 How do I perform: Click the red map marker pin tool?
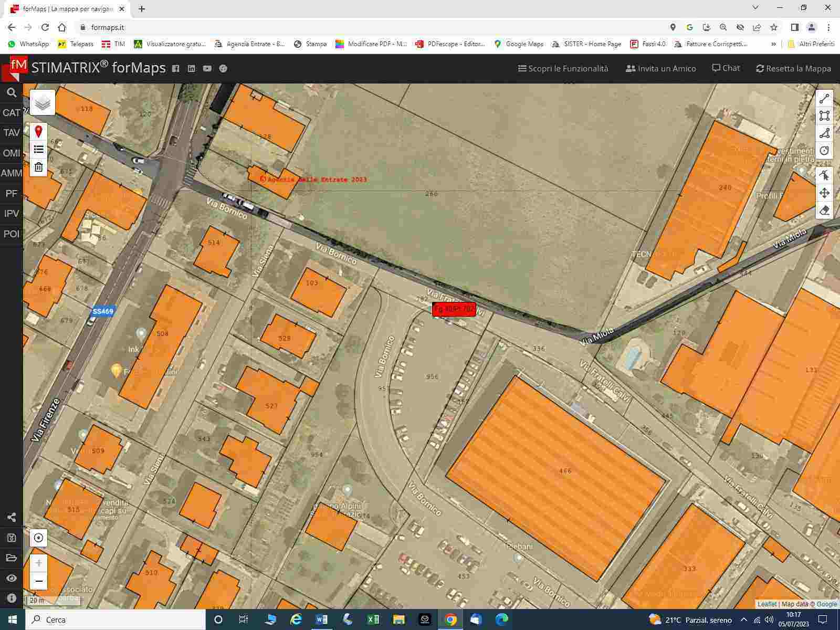(38, 131)
